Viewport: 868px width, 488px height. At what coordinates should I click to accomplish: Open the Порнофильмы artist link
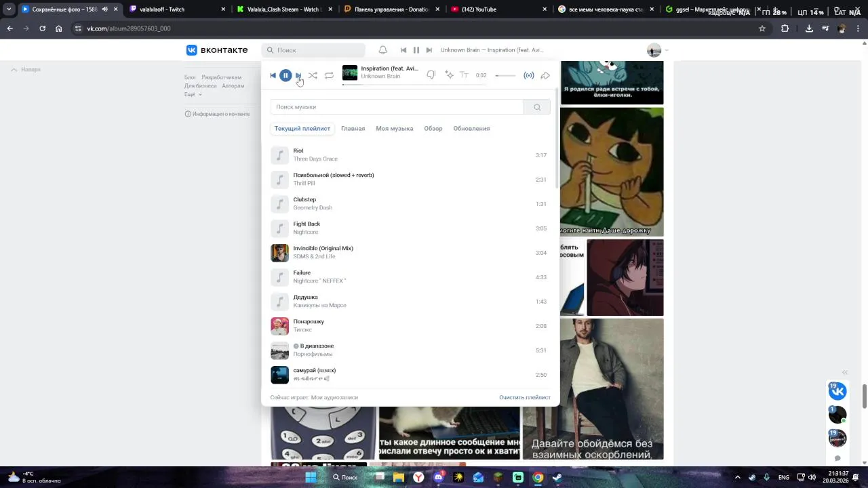pos(313,354)
